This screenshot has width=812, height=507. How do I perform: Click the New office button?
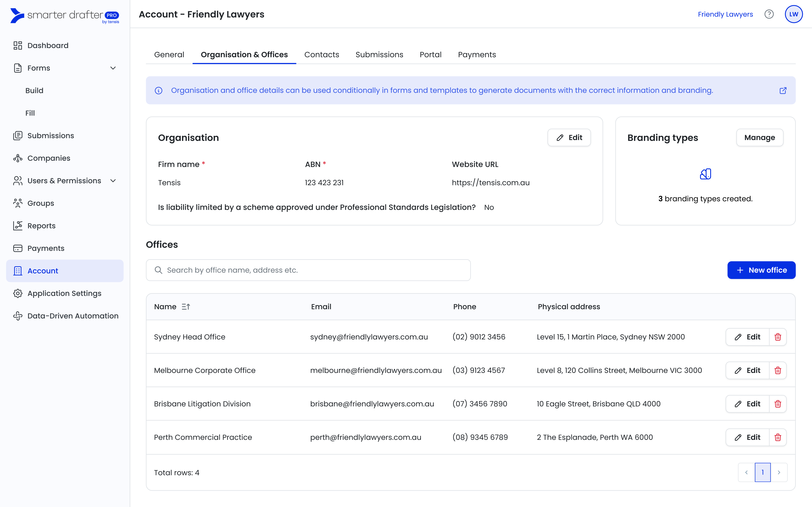(761, 270)
